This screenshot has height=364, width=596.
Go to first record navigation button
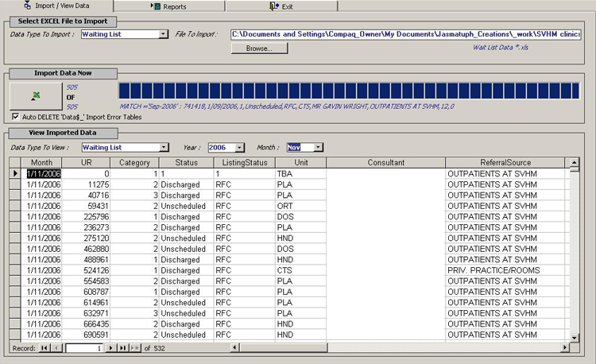coord(45,348)
